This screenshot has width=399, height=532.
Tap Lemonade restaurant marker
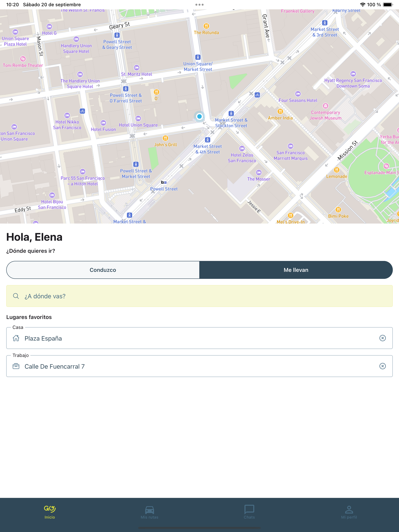337,170
